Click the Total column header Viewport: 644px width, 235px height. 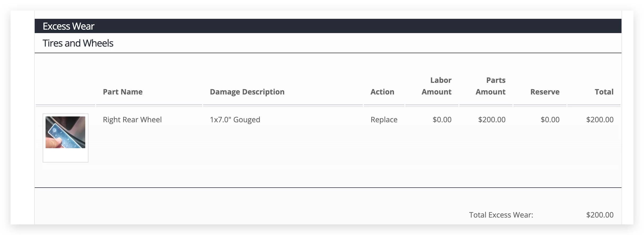click(604, 92)
